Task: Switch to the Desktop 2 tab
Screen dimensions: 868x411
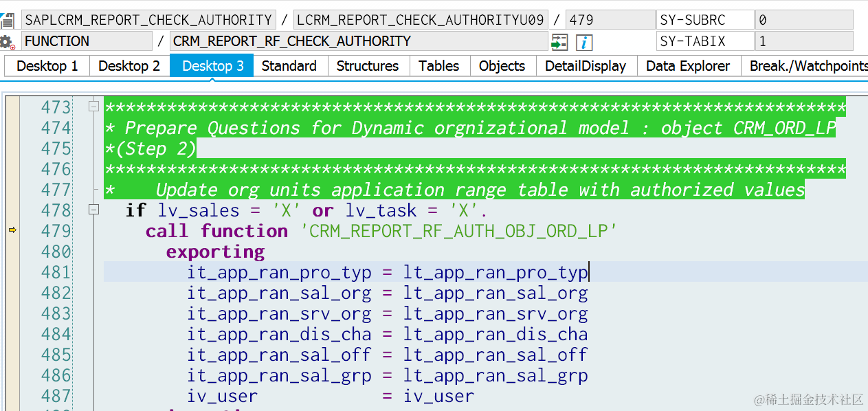Action: coord(129,66)
